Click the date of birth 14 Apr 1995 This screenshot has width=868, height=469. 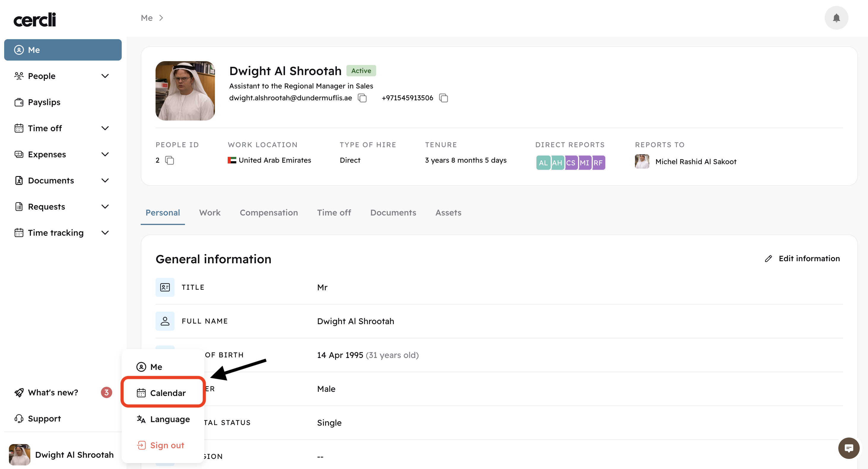coord(340,355)
